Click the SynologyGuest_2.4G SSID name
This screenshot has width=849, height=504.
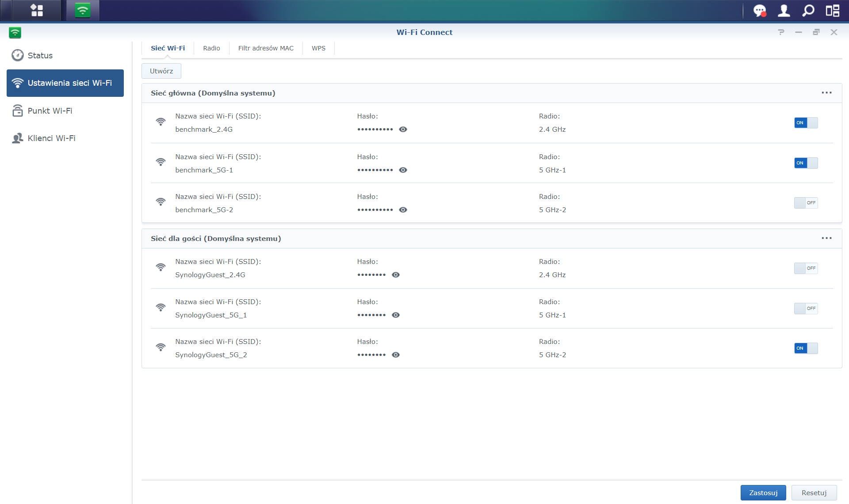pyautogui.click(x=210, y=275)
